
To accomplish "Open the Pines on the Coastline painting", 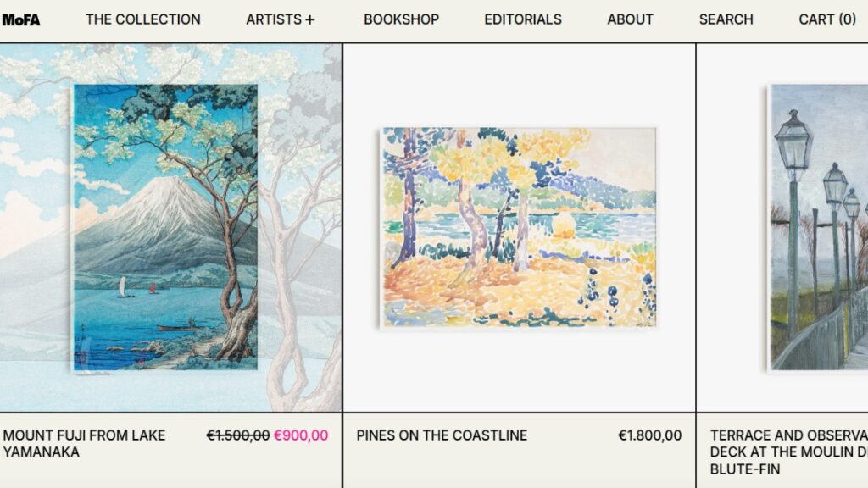I will (519, 227).
